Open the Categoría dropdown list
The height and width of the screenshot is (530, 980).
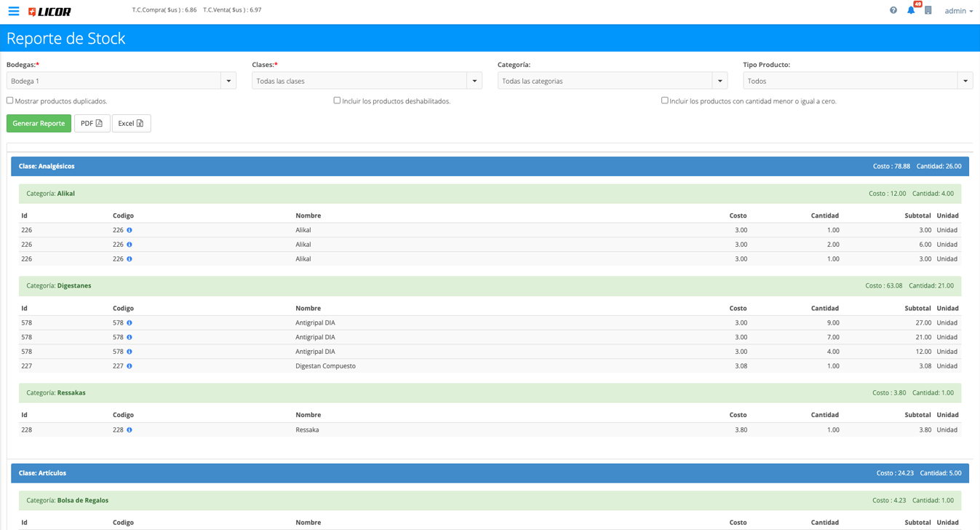point(612,81)
